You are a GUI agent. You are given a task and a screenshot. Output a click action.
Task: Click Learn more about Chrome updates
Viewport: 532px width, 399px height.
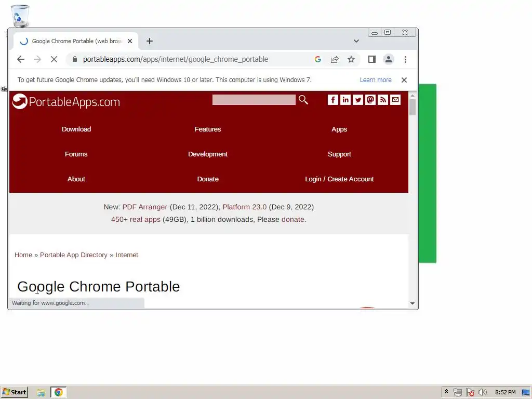point(376,80)
